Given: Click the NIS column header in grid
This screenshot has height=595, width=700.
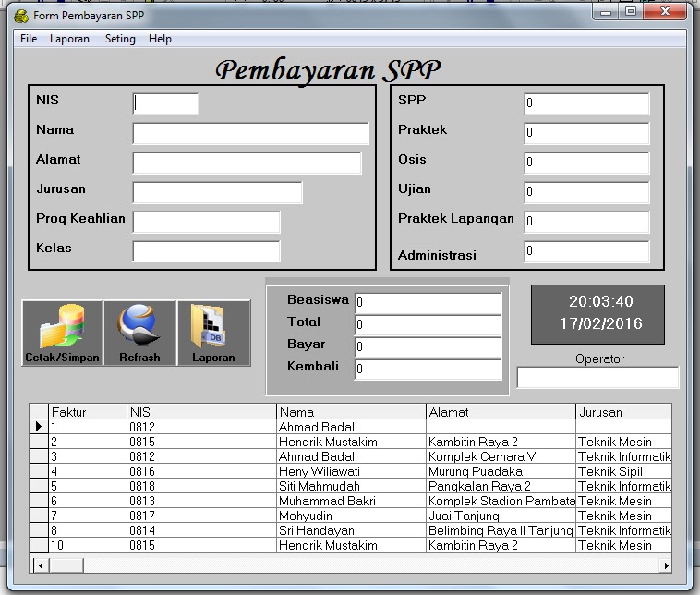Looking at the screenshot, I should (x=201, y=412).
